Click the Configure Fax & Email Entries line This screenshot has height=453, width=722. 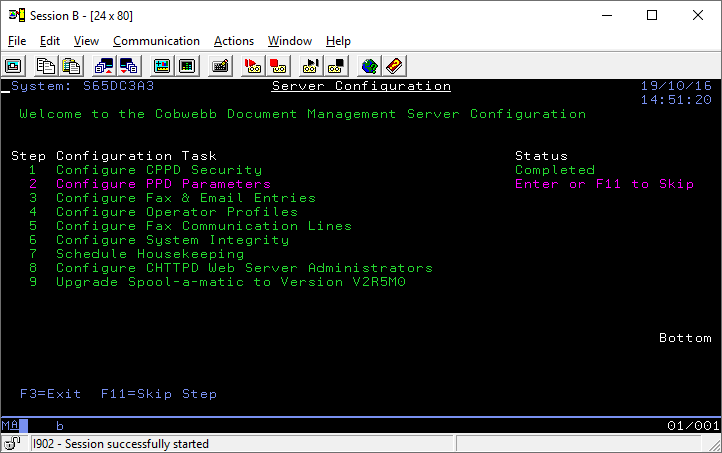185,198
